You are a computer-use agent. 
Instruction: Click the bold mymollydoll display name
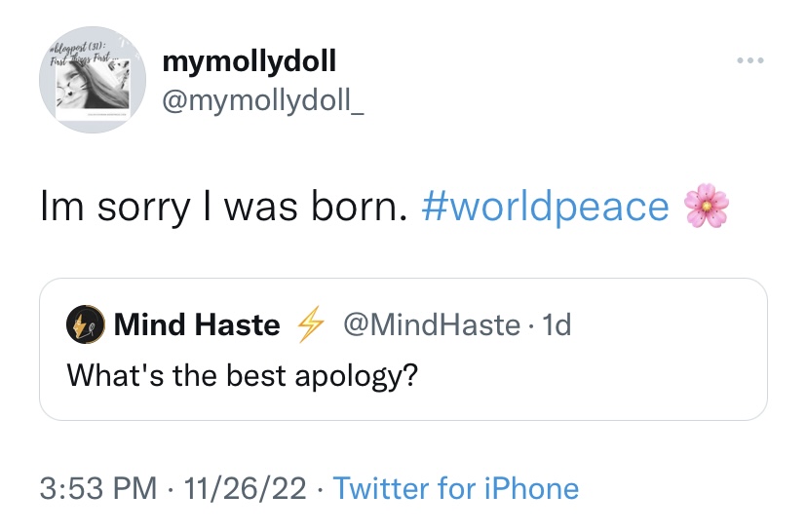(250, 61)
